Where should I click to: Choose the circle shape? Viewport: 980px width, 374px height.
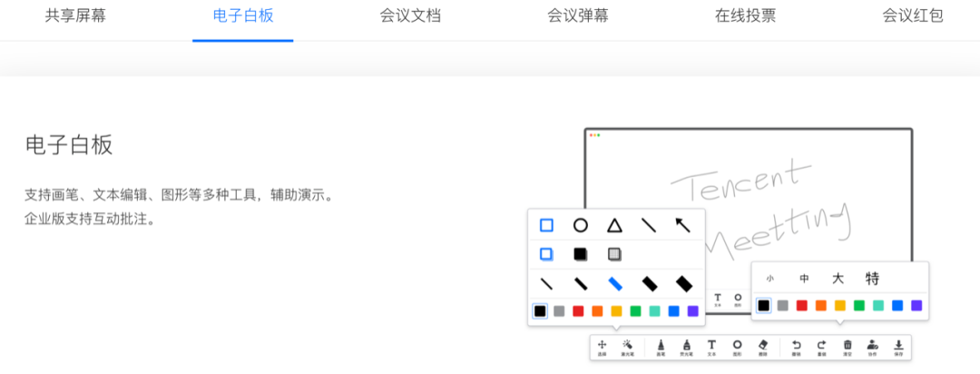coord(581,225)
